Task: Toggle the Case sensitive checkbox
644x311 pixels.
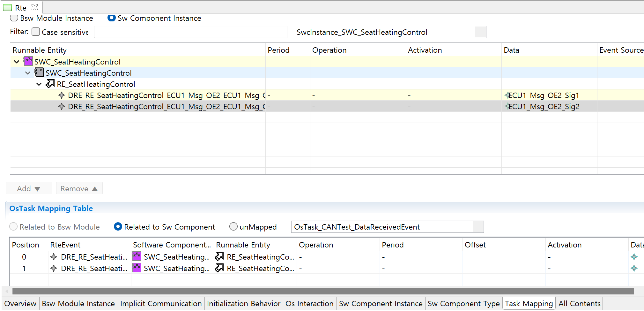Action: point(36,32)
